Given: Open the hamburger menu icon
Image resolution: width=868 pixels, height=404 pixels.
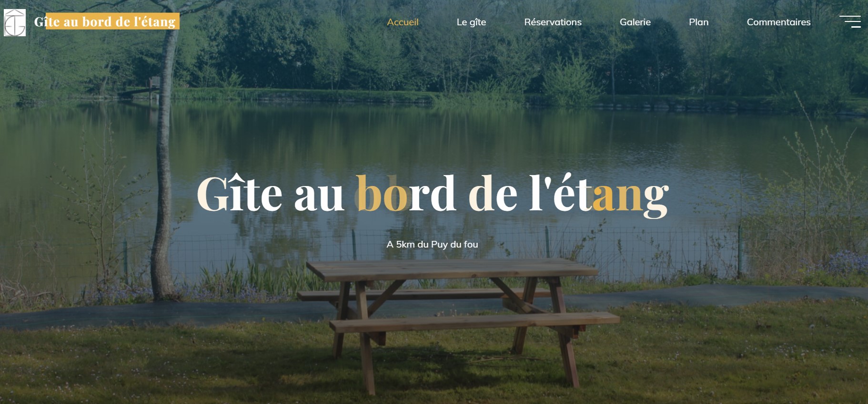Looking at the screenshot, I should point(850,21).
